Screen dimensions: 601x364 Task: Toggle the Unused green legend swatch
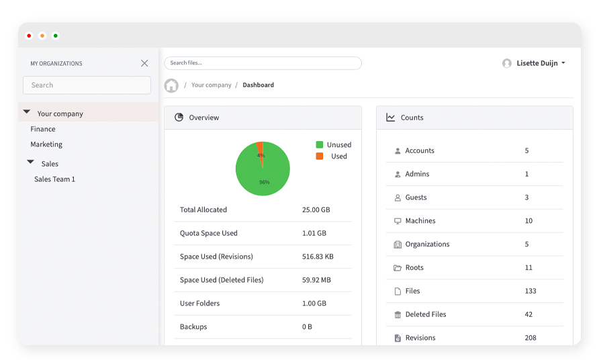click(320, 144)
